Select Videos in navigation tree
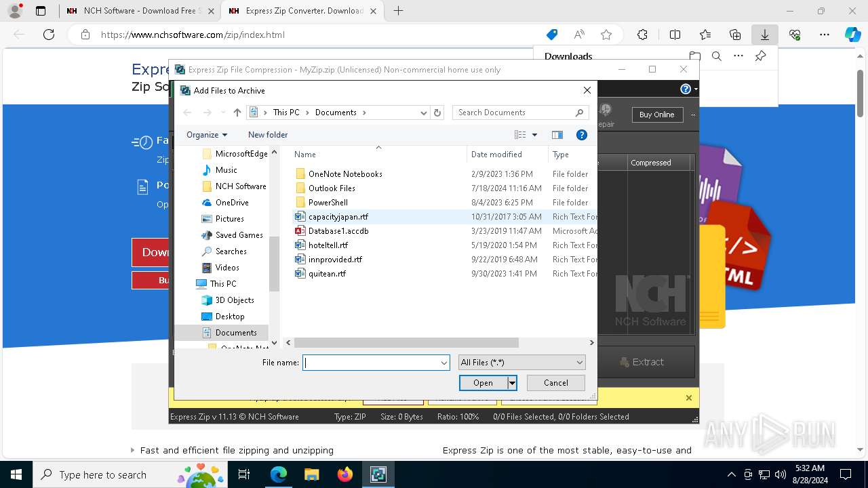 click(220, 268)
